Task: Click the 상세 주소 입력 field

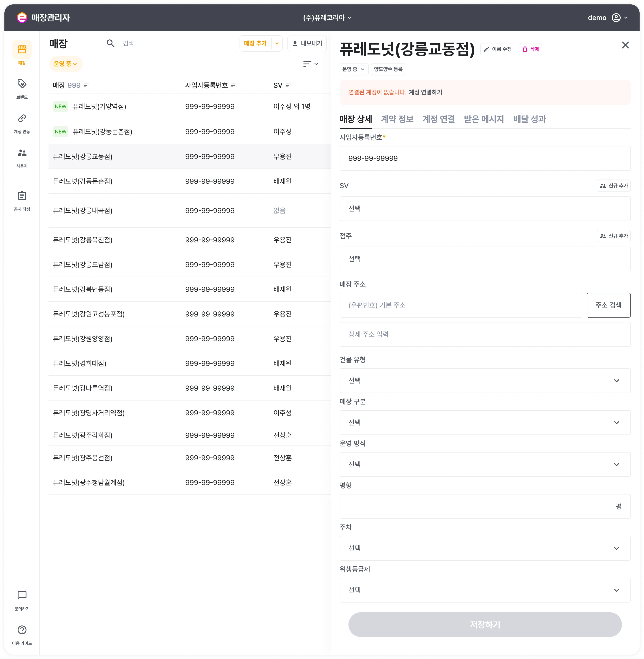Action: [x=485, y=334]
